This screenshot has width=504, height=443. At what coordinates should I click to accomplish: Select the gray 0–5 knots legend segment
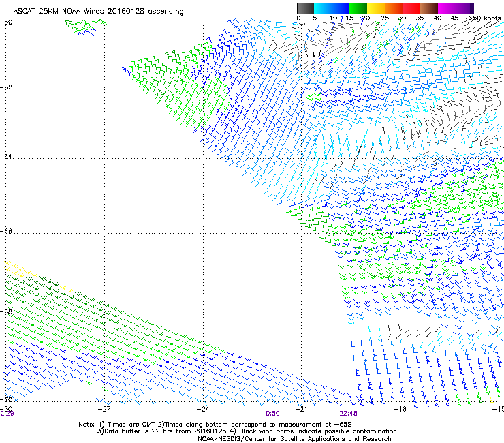pyautogui.click(x=305, y=8)
